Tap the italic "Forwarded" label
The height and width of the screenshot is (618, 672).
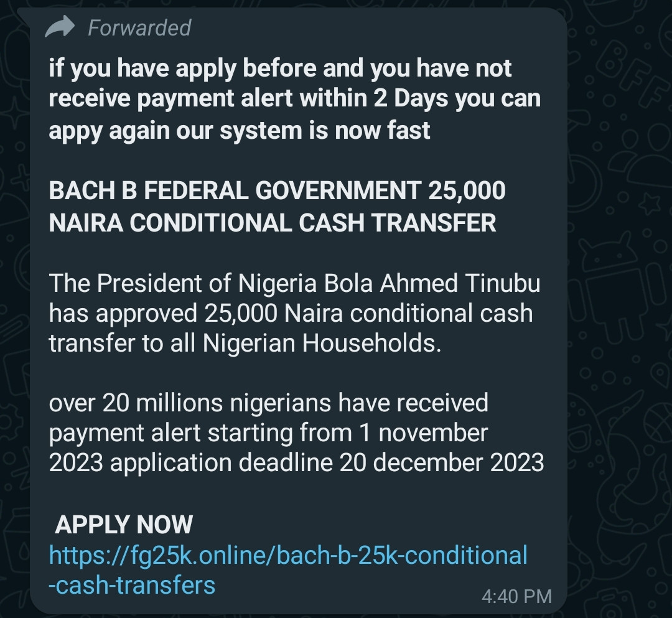click(x=139, y=28)
